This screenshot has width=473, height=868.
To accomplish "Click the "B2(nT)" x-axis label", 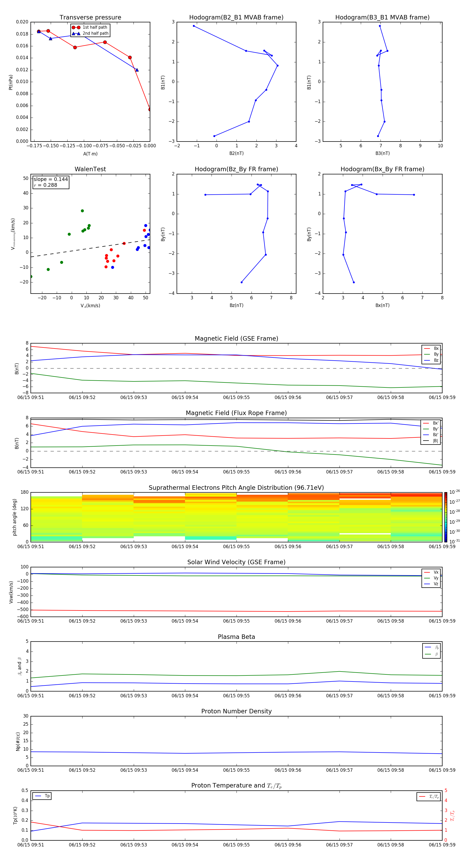I will (236, 153).
